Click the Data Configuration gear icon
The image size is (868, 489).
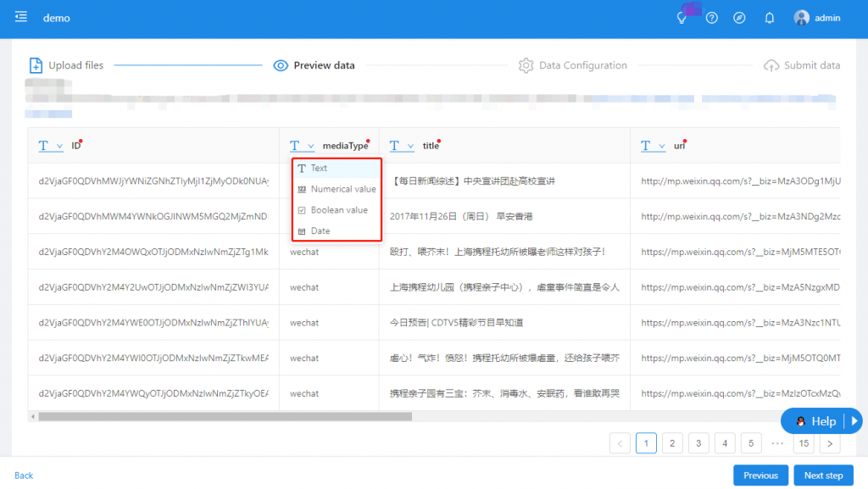point(526,65)
